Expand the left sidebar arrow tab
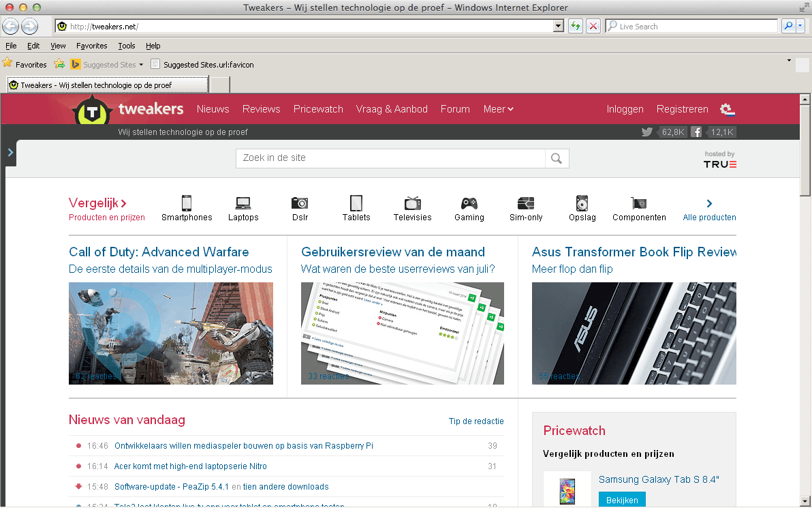812x508 pixels. [x=10, y=153]
